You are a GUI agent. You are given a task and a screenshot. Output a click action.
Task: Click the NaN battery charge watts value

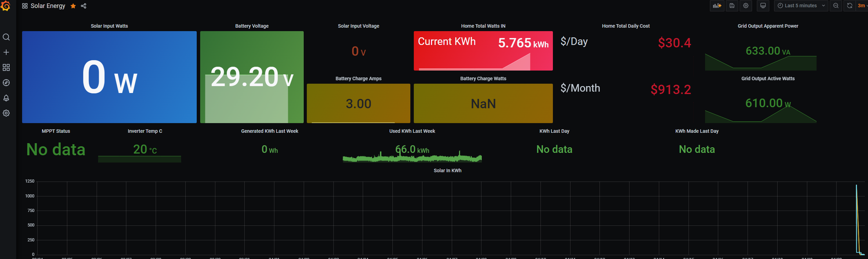tap(483, 104)
